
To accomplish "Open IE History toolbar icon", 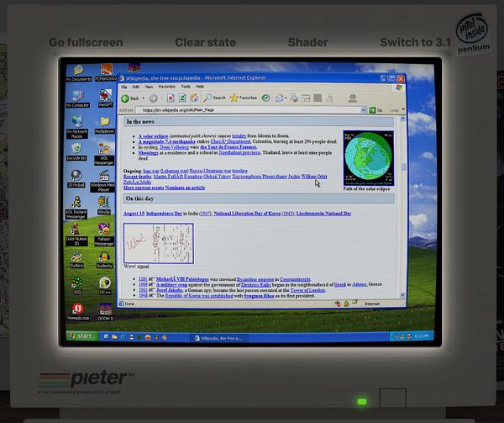I will coord(265,98).
